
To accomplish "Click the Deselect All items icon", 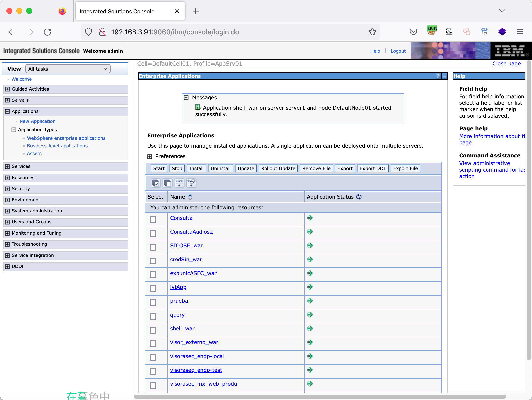I will [167, 183].
